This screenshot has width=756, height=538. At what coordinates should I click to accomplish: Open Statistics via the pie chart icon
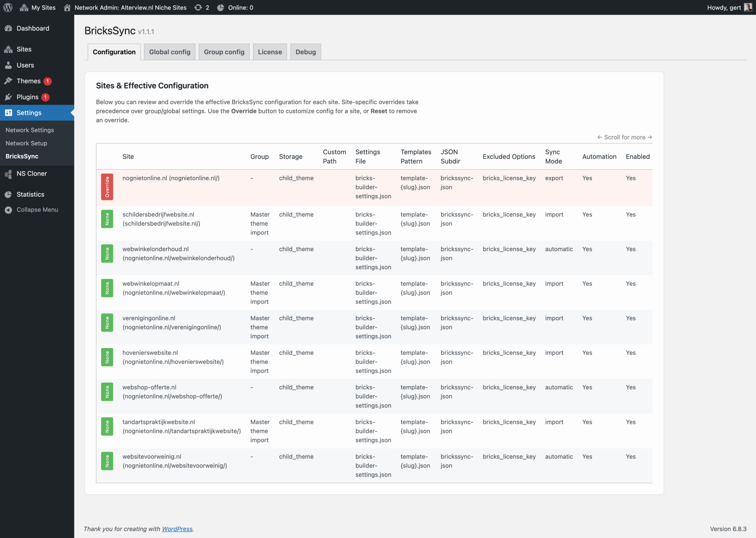pyautogui.click(x=9, y=194)
